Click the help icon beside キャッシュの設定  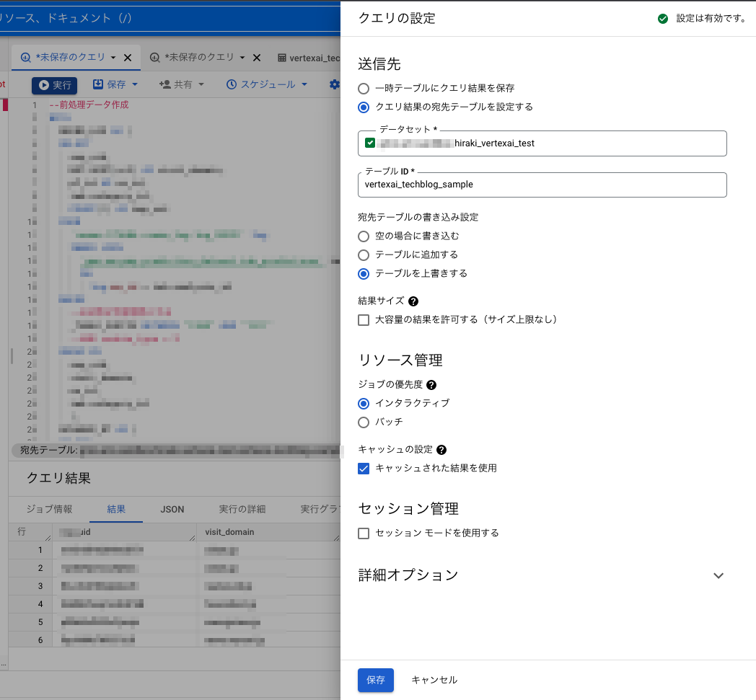[x=441, y=450]
